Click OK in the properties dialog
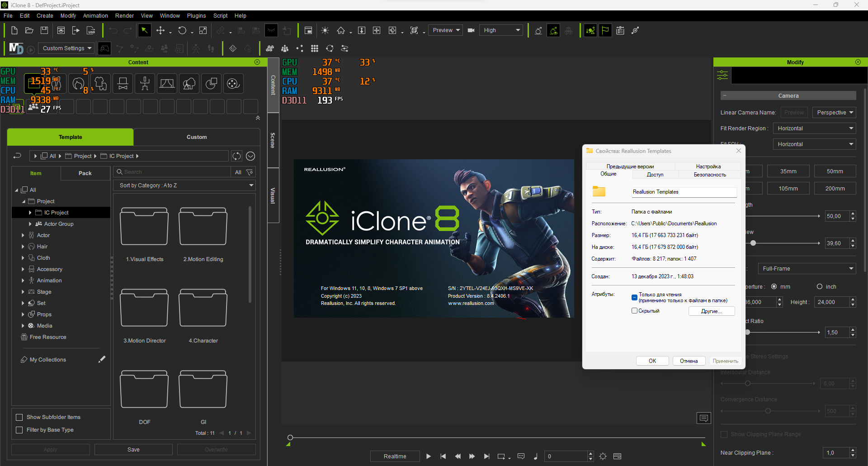 tap(652, 361)
